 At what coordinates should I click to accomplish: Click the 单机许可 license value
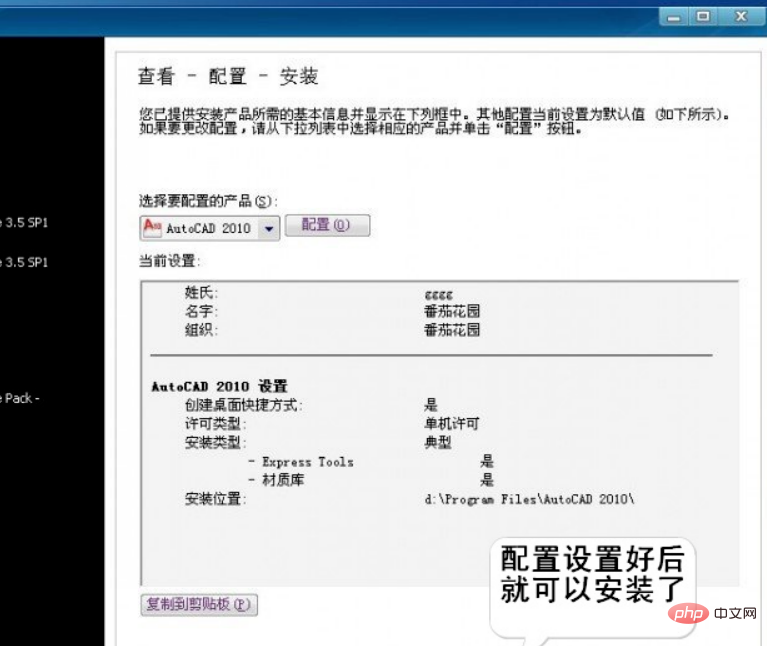coord(451,423)
